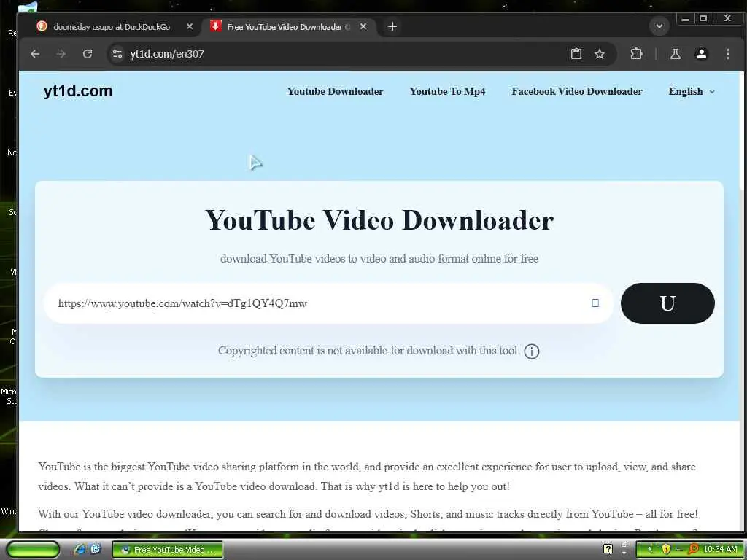Maximize the Chrome window

[703, 19]
